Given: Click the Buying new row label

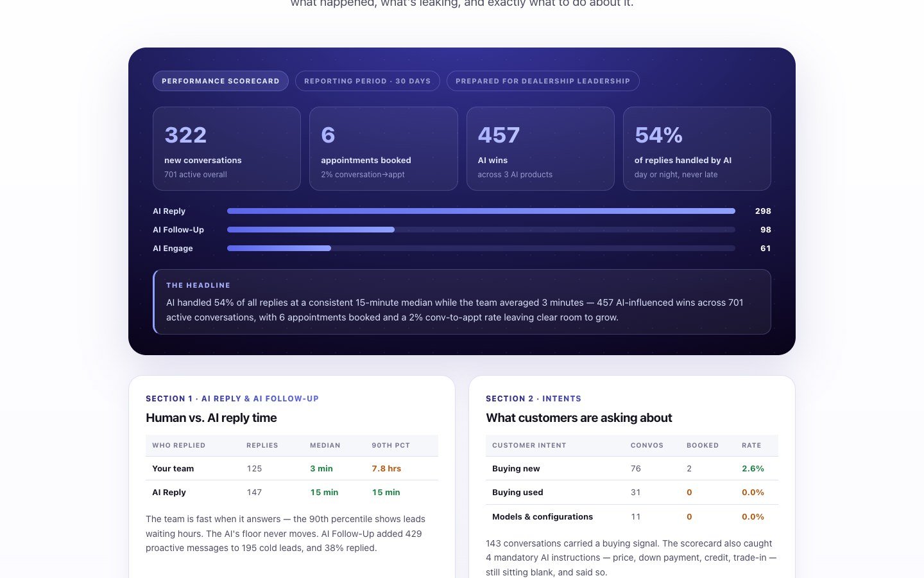Looking at the screenshot, I should (x=516, y=469).
